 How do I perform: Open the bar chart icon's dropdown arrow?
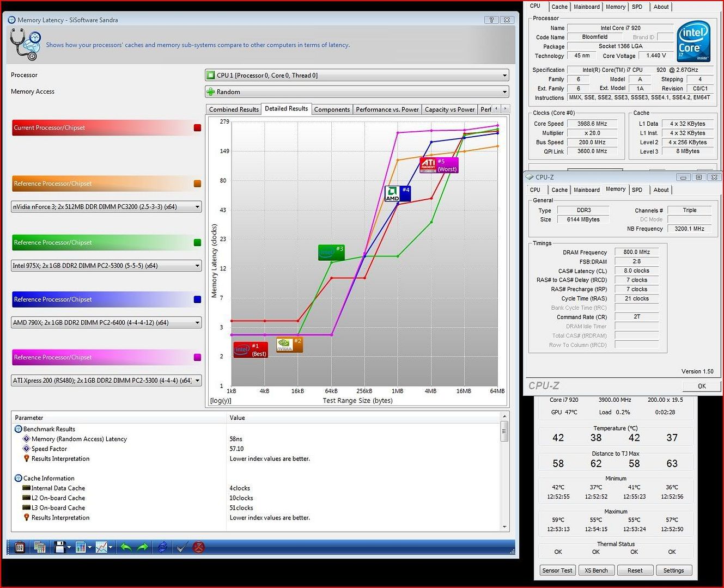90,548
